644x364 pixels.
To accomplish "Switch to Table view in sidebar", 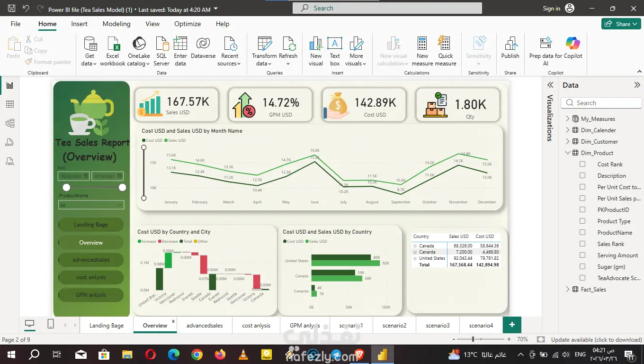I will (x=10, y=104).
